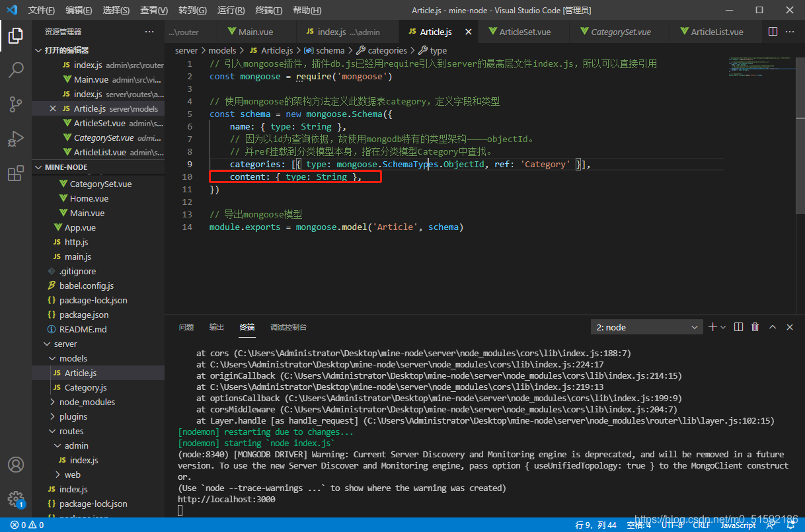Collapse the routes folder in explorer

(x=71, y=431)
